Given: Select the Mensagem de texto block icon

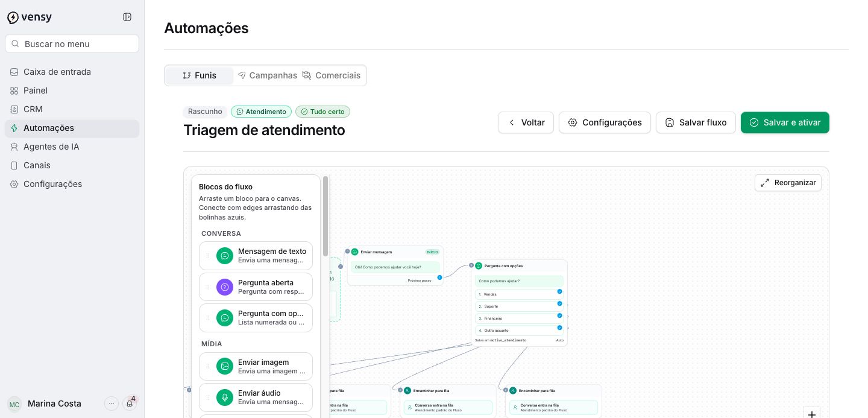Looking at the screenshot, I should [225, 256].
